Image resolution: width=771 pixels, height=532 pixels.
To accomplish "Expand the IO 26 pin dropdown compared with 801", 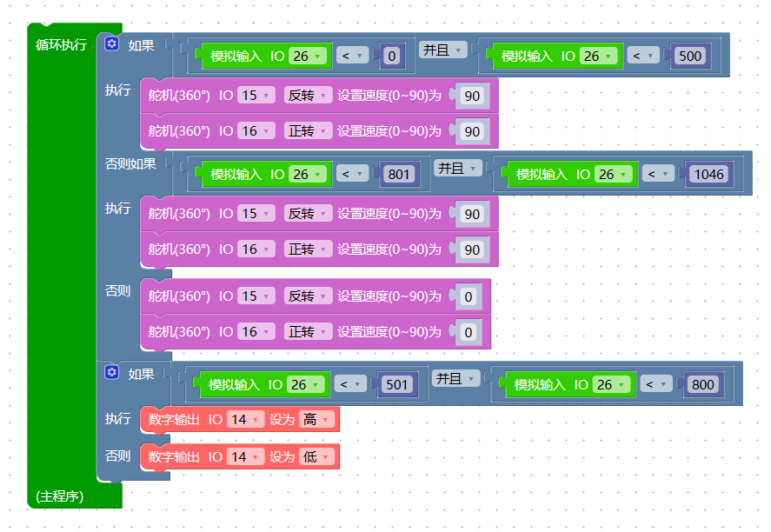I will (x=308, y=174).
